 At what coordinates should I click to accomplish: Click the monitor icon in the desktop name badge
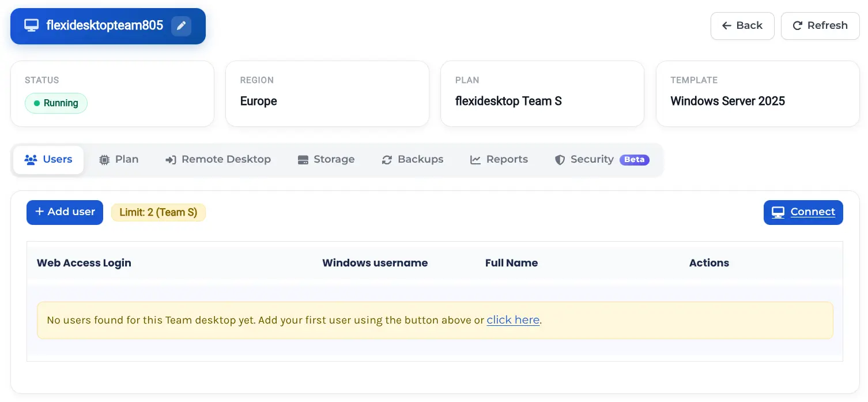tap(31, 25)
